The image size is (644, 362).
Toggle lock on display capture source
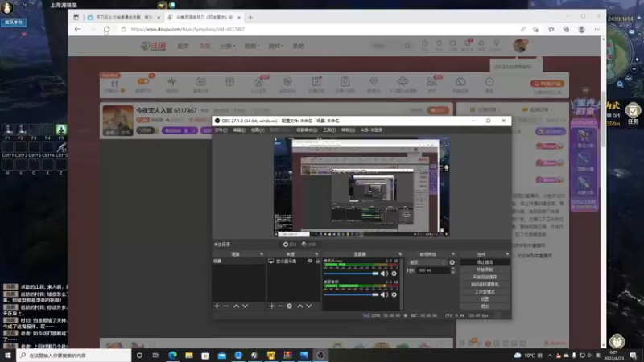point(317,261)
